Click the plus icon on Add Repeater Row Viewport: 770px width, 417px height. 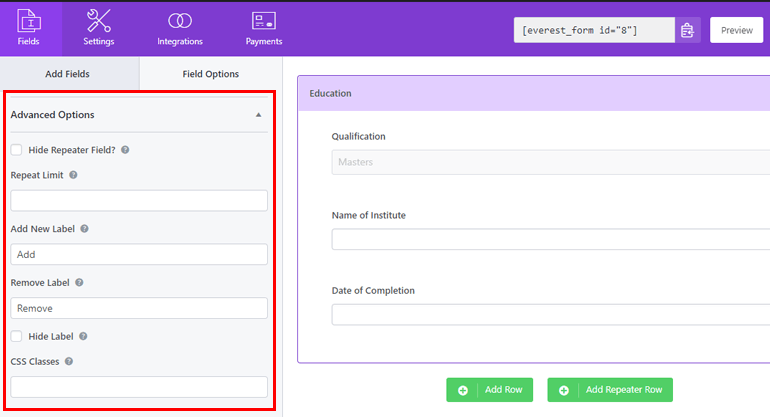(564, 390)
